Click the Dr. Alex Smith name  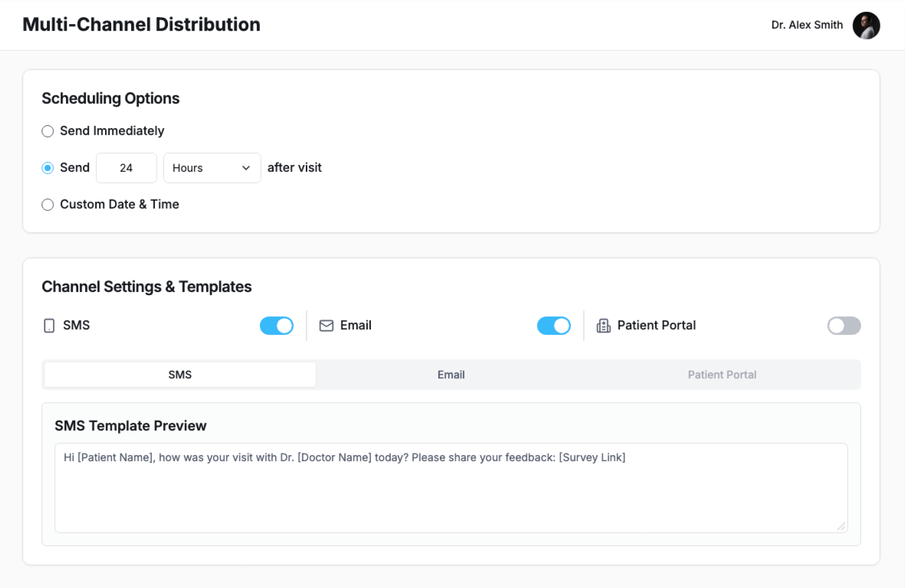point(806,25)
